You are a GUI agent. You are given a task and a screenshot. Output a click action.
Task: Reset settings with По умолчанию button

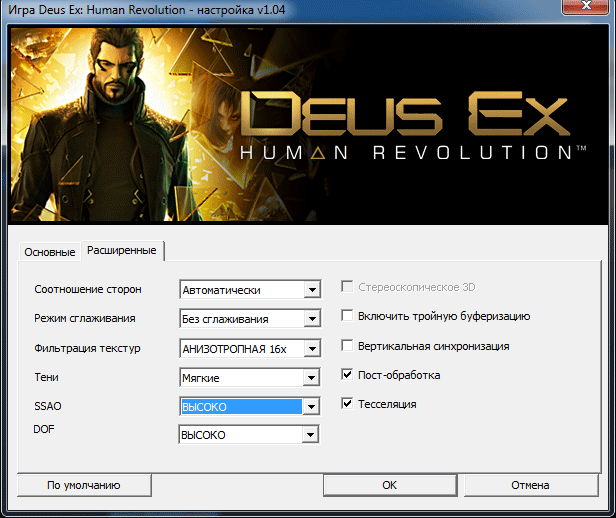(84, 485)
